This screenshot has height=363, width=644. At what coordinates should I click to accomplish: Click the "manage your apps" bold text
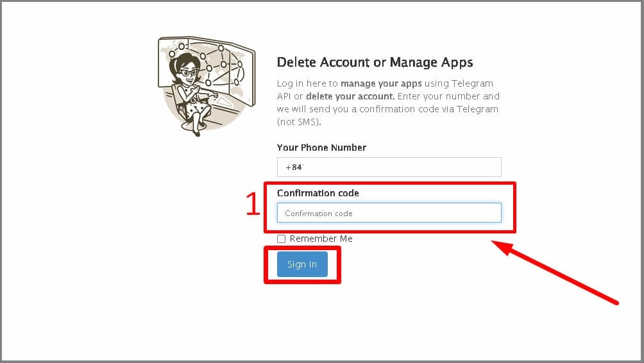click(381, 83)
